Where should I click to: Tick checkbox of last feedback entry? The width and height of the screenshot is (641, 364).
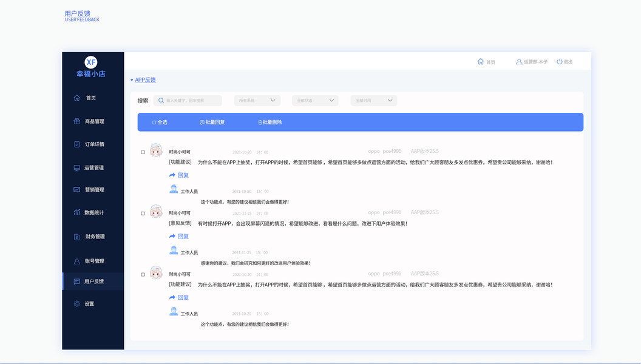click(143, 275)
